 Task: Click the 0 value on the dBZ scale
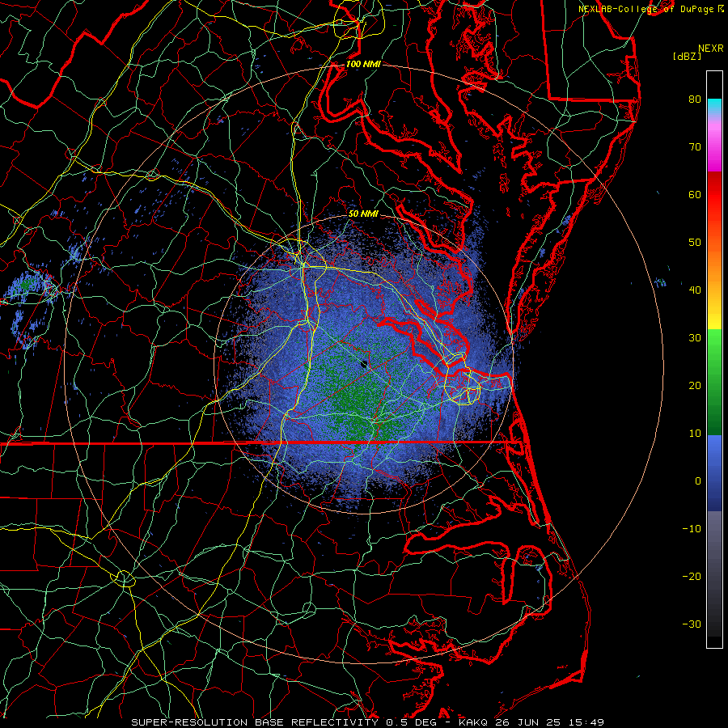698,481
